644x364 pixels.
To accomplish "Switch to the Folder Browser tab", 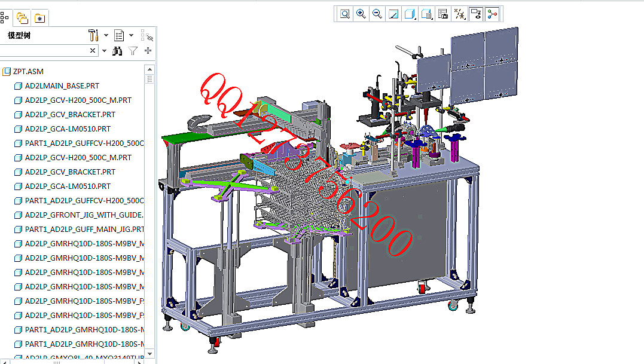I will pos(22,18).
